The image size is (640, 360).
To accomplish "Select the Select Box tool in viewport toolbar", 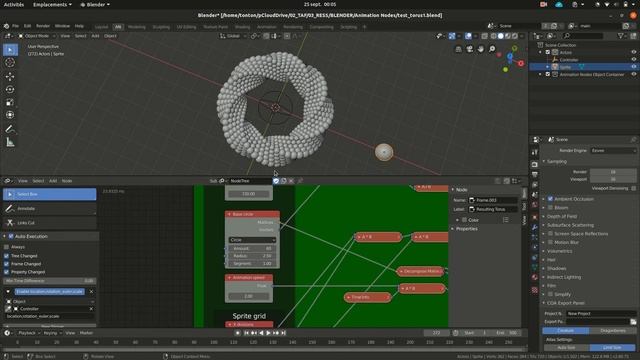I will click(10, 50).
